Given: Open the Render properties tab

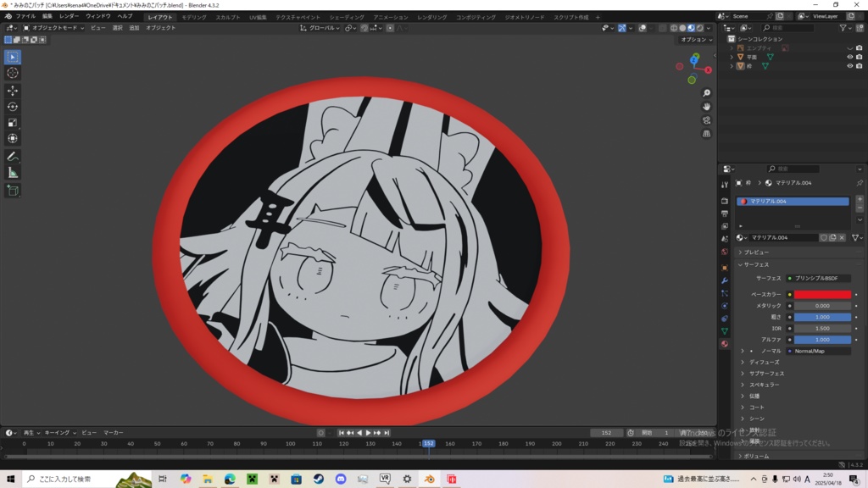Looking at the screenshot, I should point(725,201).
